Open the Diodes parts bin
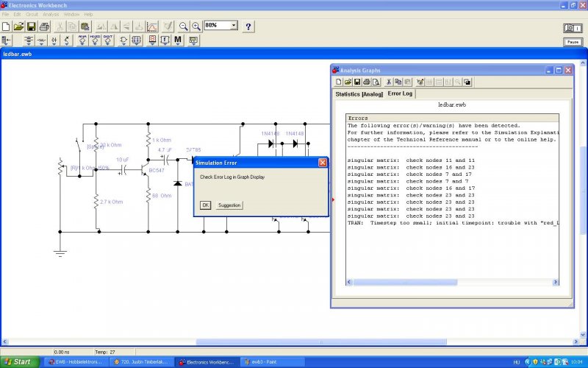Screen dimensions: 588x368 pyautogui.click(x=54, y=40)
